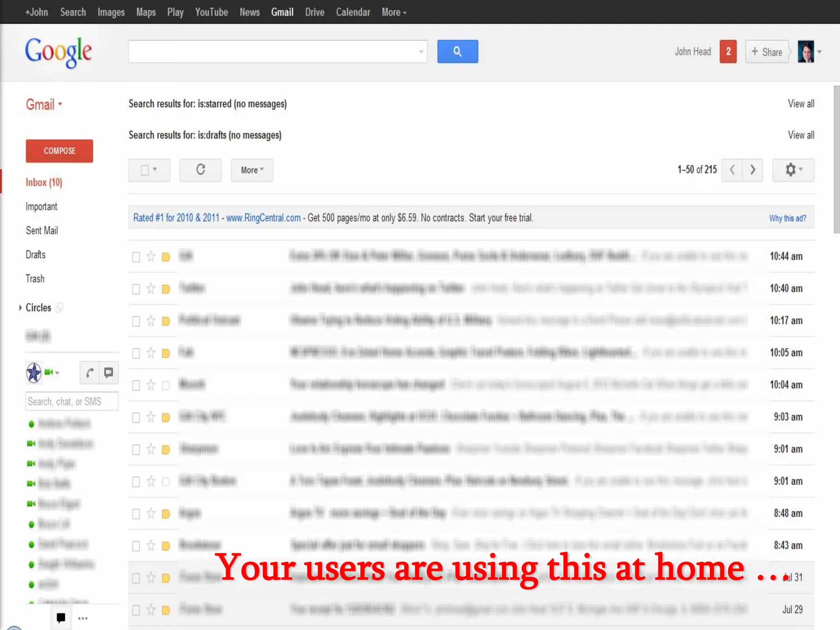Open the Important folder
Viewport: 840px width, 630px height.
tap(41, 207)
